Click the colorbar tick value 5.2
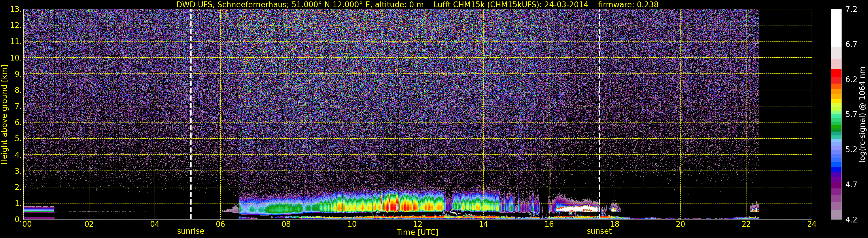 tap(851, 149)
